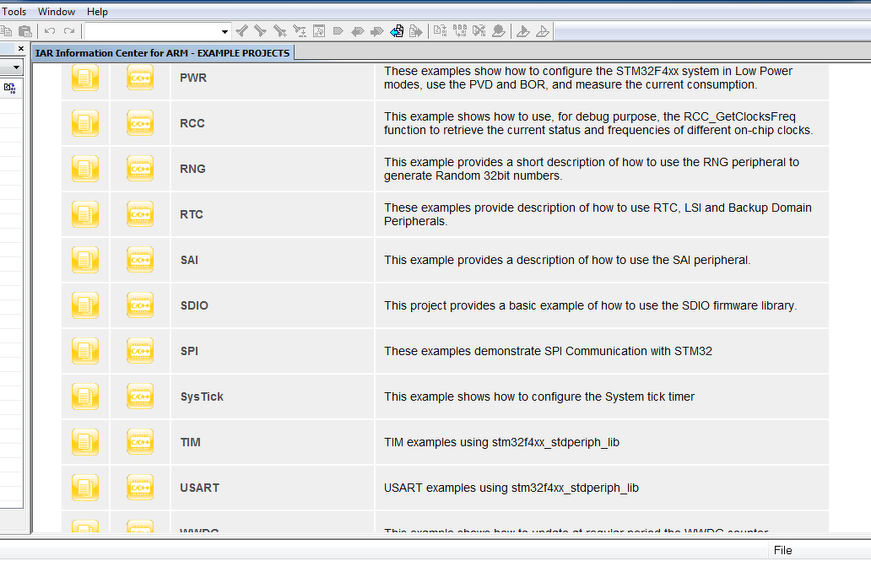Open the RNG row document icon
This screenshot has width=871, height=588.
85,169
